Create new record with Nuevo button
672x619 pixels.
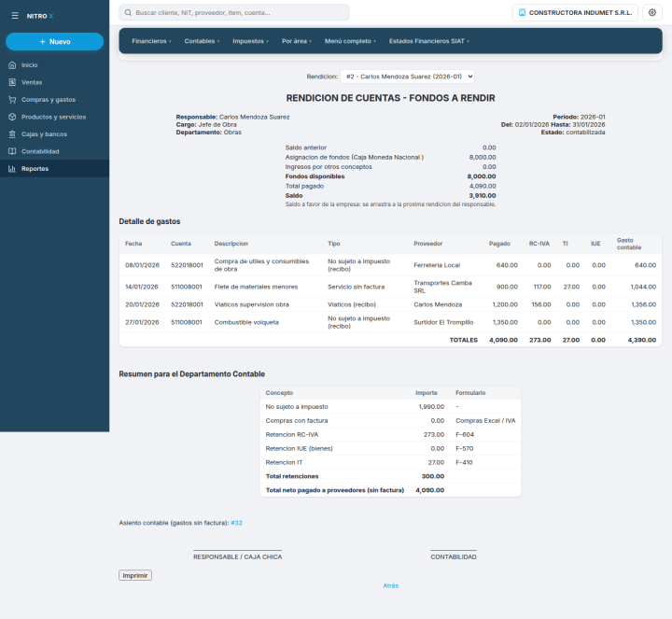pyautogui.click(x=55, y=42)
